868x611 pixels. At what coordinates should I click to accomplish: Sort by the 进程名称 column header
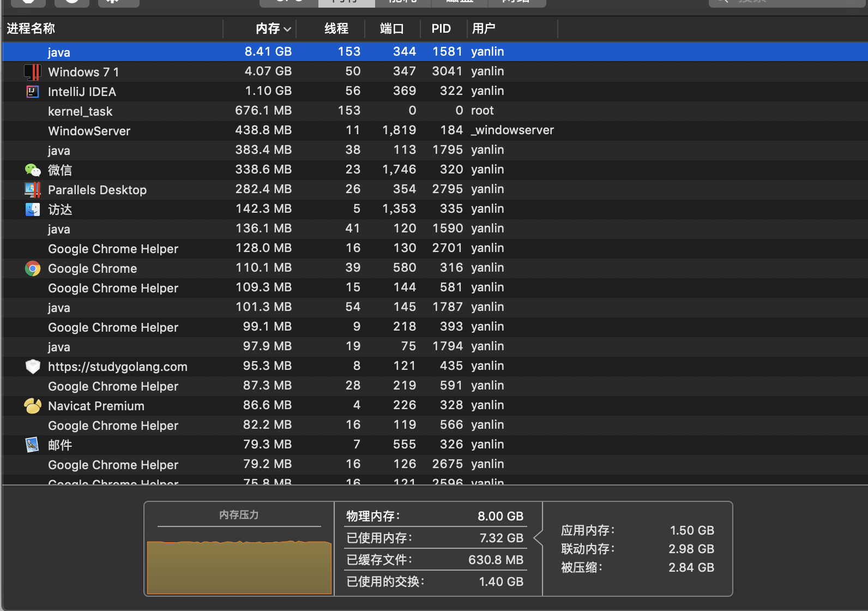pos(31,28)
